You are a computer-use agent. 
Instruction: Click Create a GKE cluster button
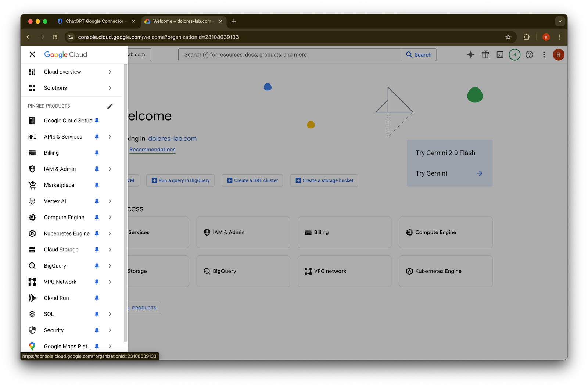(252, 180)
